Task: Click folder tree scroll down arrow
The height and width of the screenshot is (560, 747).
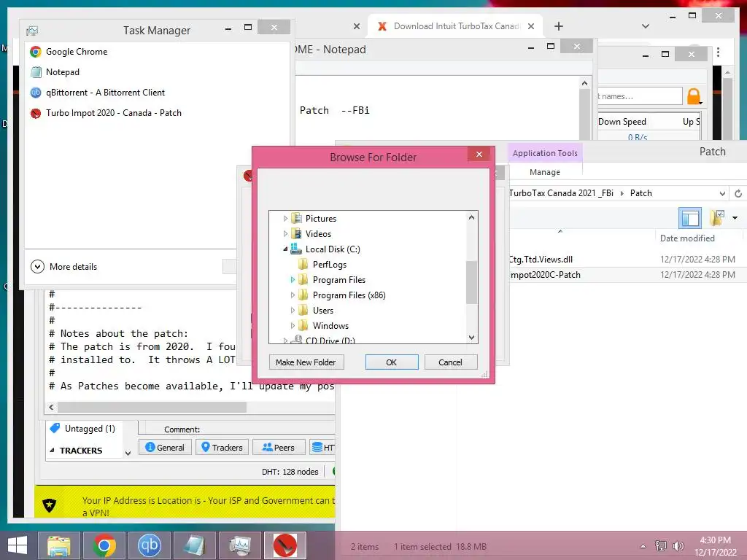Action: point(471,337)
